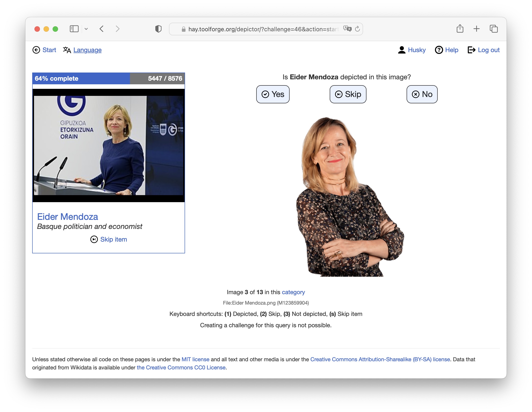Click the user silhouette icon beside Husky
532x412 pixels.
tap(402, 50)
